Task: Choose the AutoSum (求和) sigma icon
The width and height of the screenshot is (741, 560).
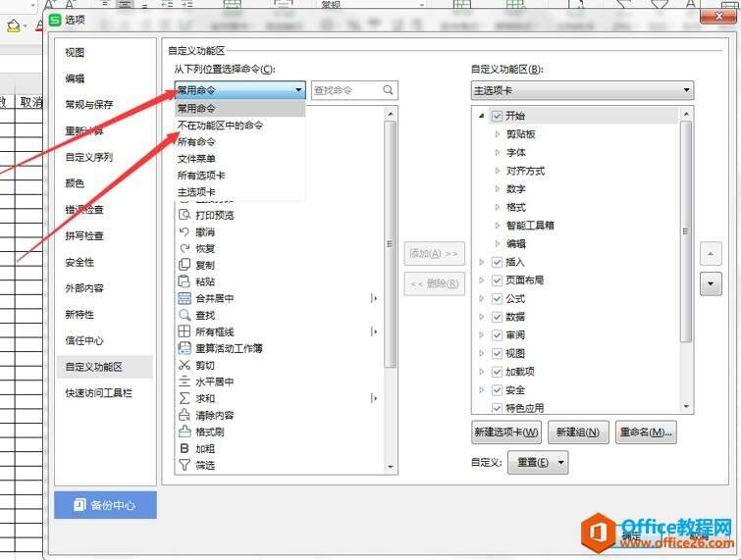Action: pyautogui.click(x=185, y=398)
